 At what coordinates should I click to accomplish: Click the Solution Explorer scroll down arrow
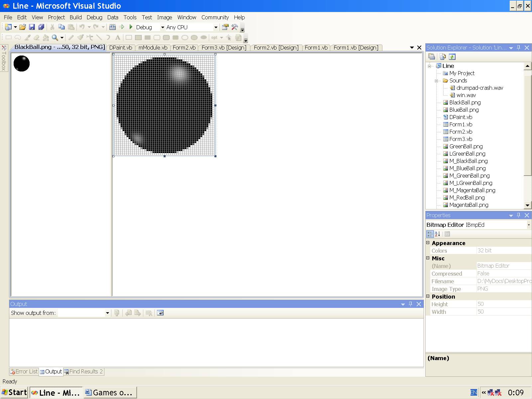(527, 205)
